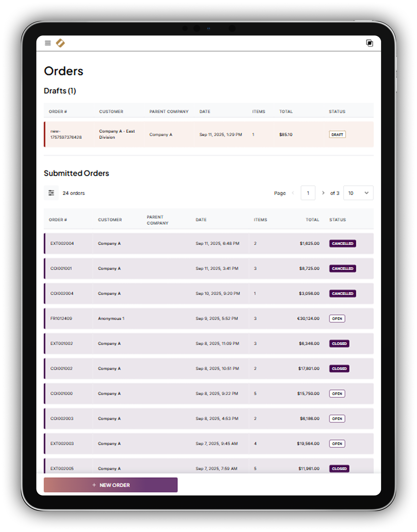
Task: Click the page number input field
Action: pos(308,193)
